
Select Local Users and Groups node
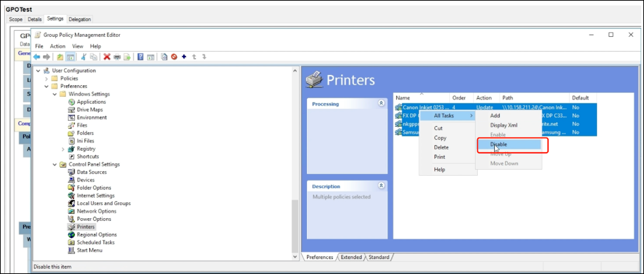click(104, 203)
